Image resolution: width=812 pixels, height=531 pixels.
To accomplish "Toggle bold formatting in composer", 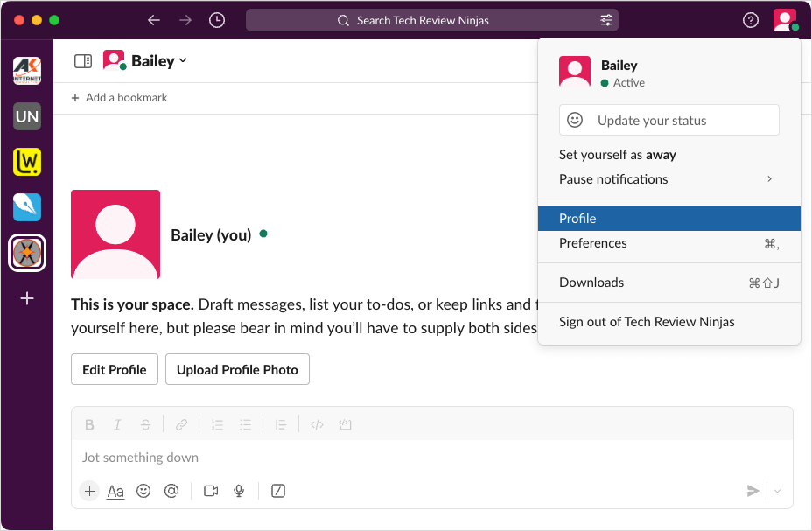I will (89, 425).
